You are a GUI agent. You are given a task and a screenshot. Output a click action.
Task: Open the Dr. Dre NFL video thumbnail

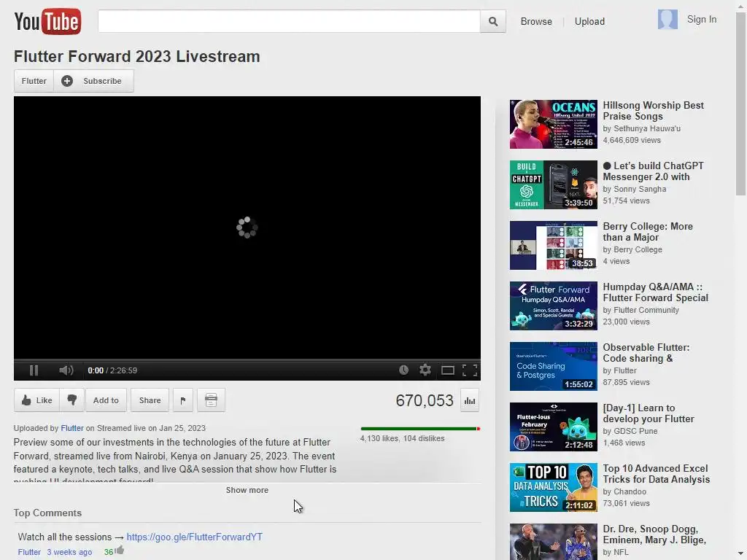pyautogui.click(x=553, y=542)
